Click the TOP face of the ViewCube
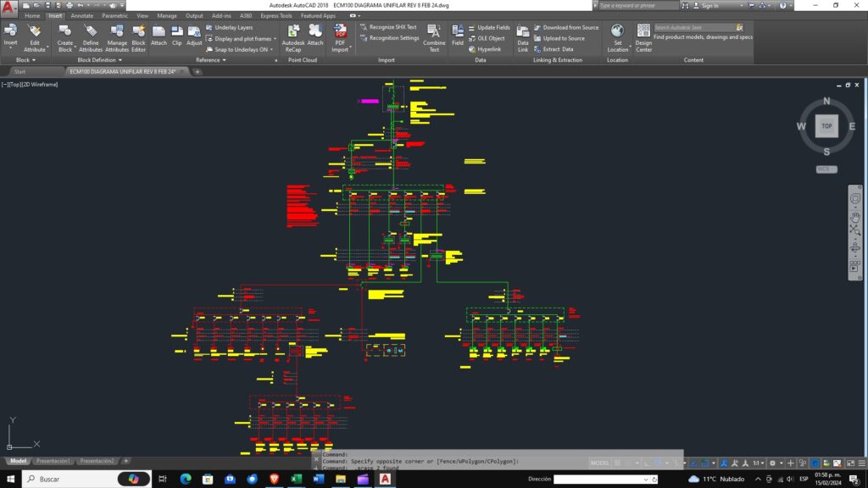Viewport: 868px width, 488px height. tap(826, 125)
